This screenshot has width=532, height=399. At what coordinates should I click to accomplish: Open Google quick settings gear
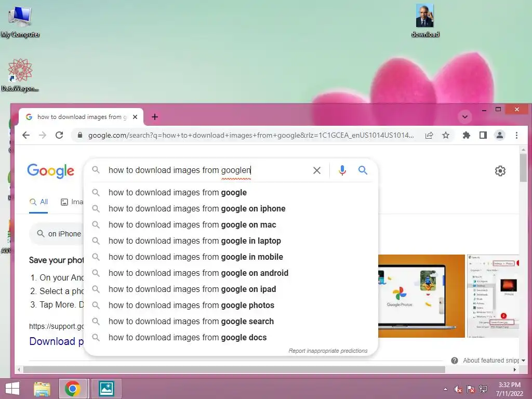[500, 170]
